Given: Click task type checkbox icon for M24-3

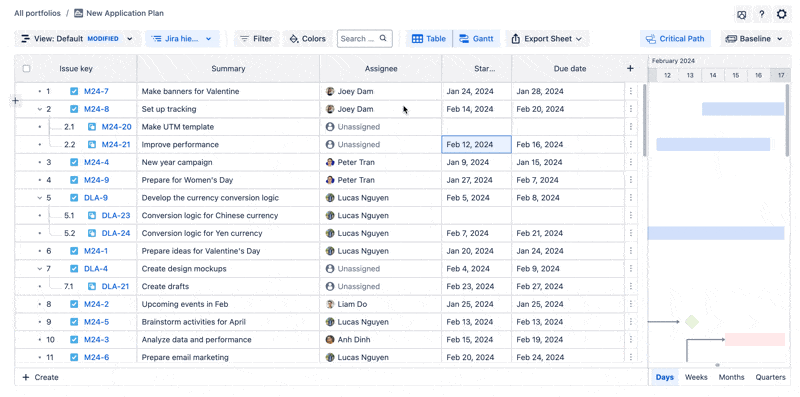Looking at the screenshot, I should (x=74, y=339).
